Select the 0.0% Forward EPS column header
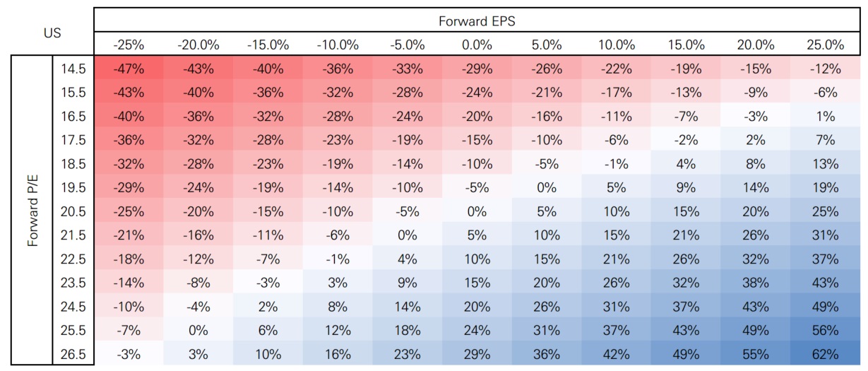This screenshot has height=371, width=868. [477, 45]
